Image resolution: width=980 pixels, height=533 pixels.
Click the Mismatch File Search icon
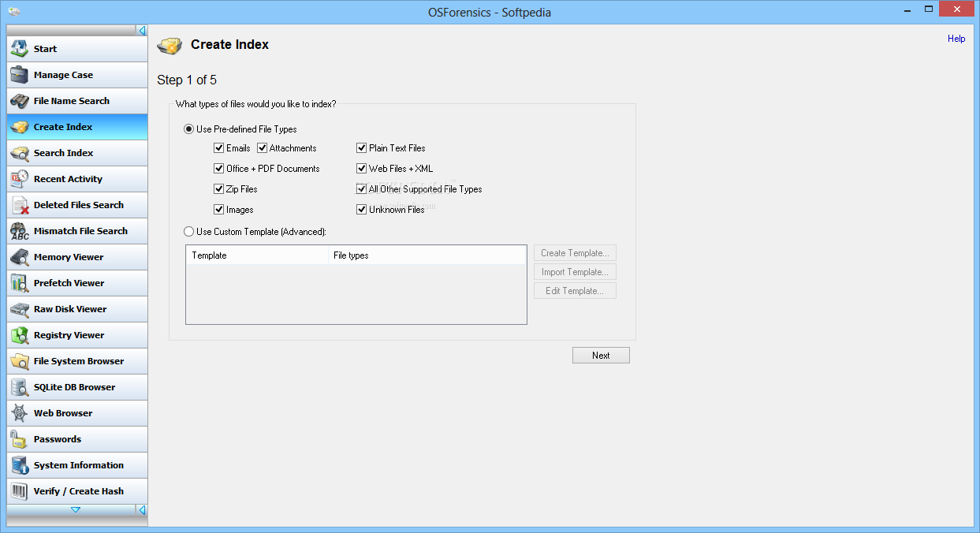[20, 231]
